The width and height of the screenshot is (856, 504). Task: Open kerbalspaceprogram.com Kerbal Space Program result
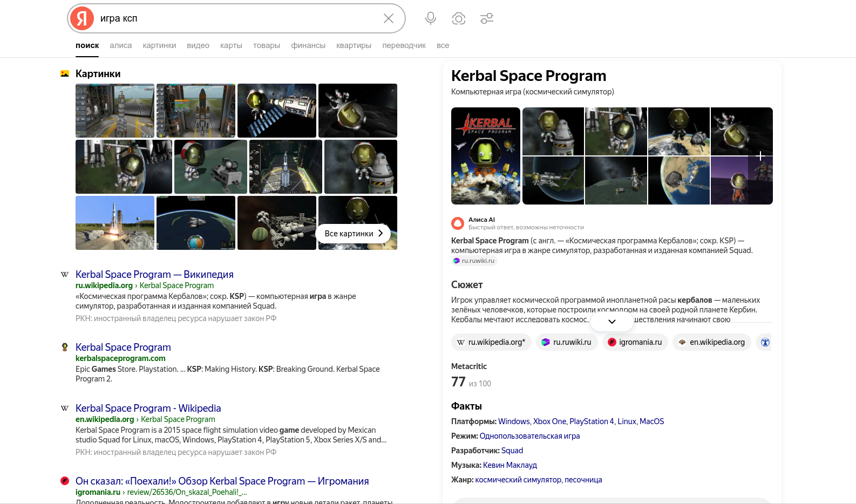pos(123,347)
